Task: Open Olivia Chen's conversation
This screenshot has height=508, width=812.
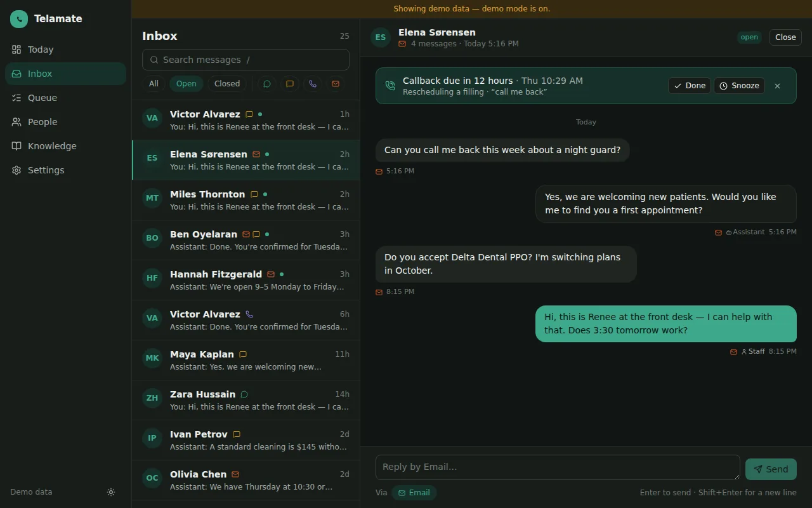Action: click(246, 480)
